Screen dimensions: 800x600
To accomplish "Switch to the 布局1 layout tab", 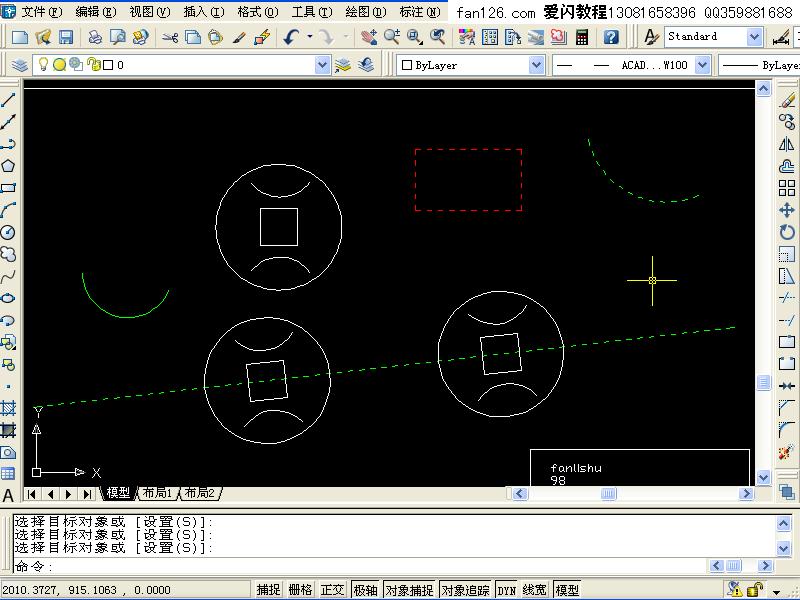I will [x=157, y=493].
